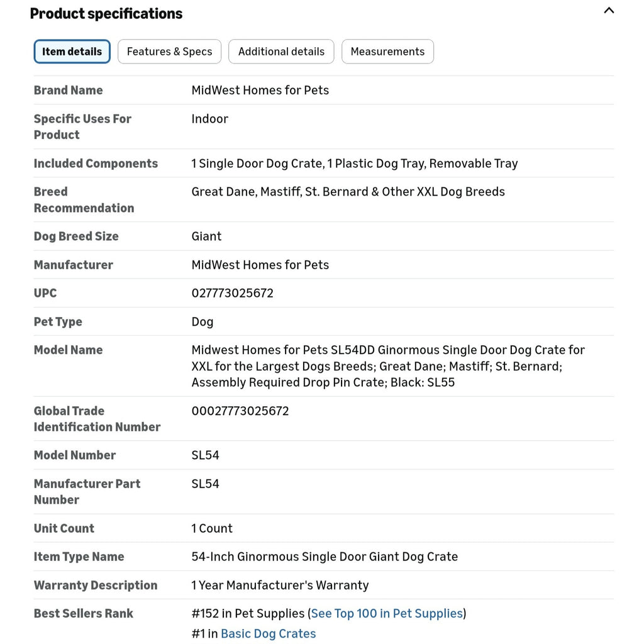Click the Manufacturer row value text
Image resolution: width=644 pixels, height=644 pixels.
click(x=260, y=265)
